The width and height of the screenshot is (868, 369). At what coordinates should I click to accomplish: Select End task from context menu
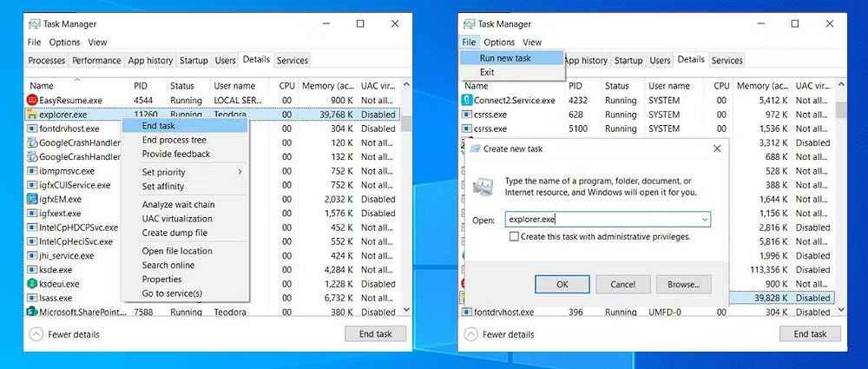(x=159, y=126)
